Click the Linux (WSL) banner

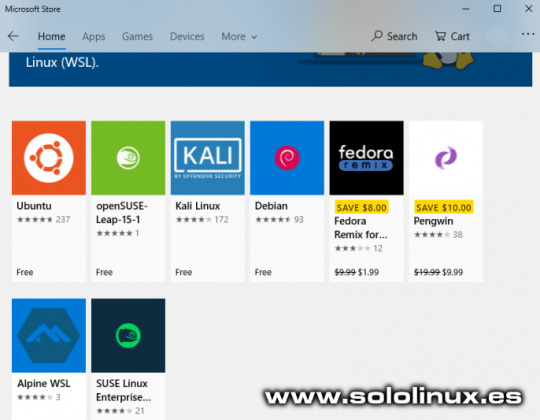tap(270, 69)
